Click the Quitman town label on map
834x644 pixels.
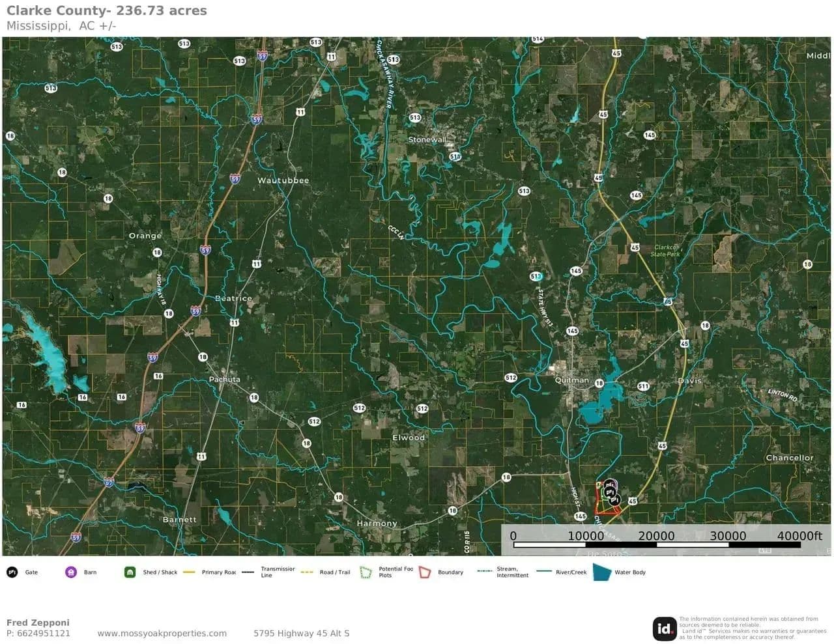click(x=571, y=380)
